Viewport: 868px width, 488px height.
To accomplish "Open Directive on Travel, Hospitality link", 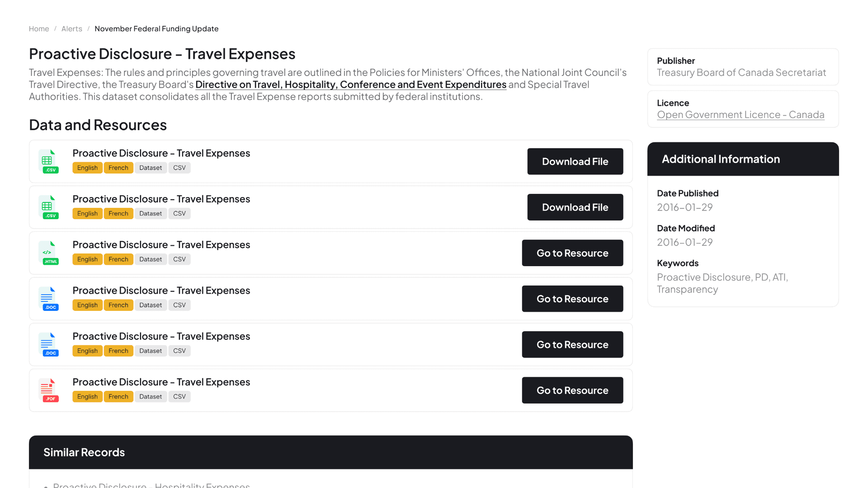I will point(351,84).
